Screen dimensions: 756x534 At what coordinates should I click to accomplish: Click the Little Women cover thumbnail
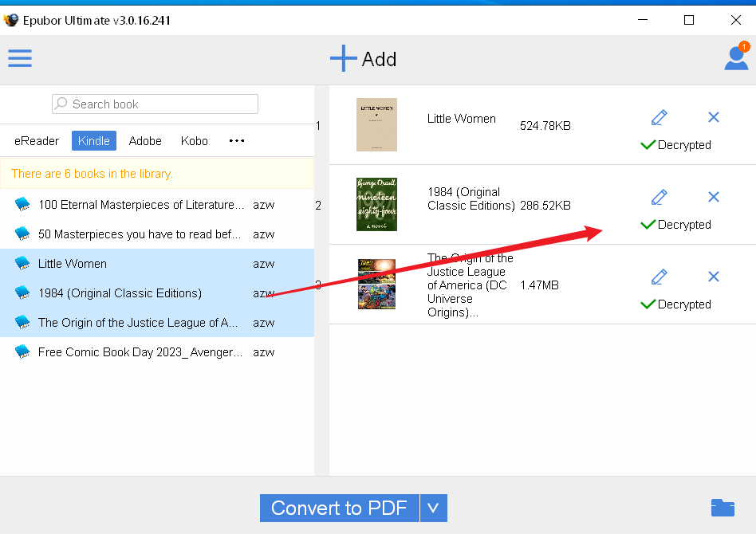click(376, 125)
